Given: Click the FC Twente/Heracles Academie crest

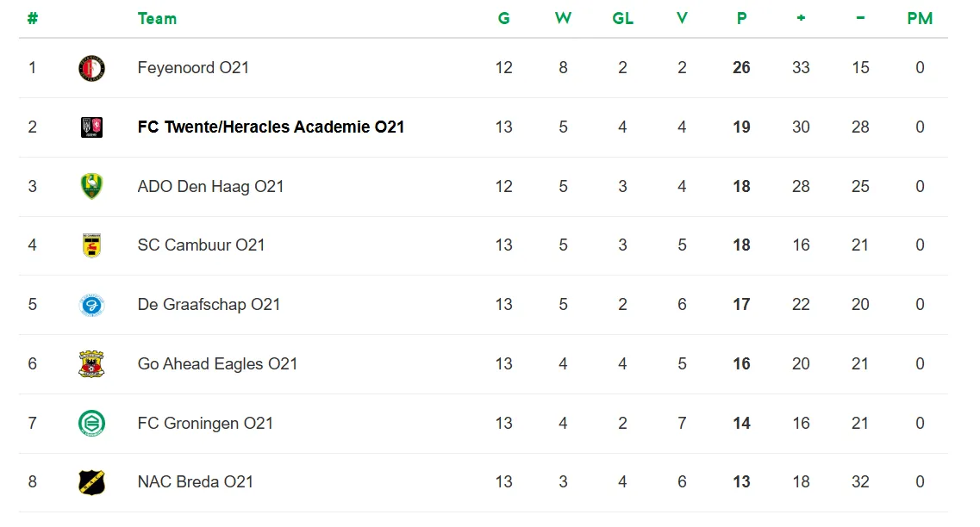Looking at the screenshot, I should pyautogui.click(x=91, y=127).
